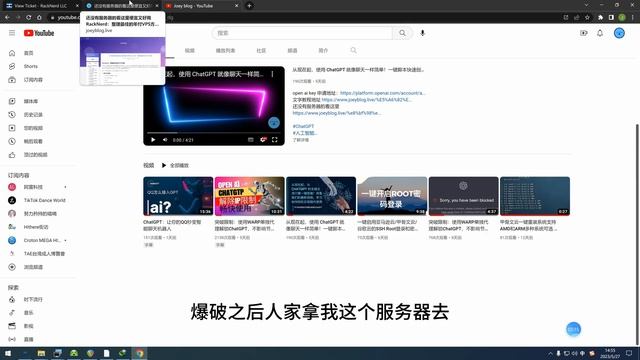Open 'Sorry, you have been blocked' video
This screenshot has width=640, height=360.
coord(464,196)
